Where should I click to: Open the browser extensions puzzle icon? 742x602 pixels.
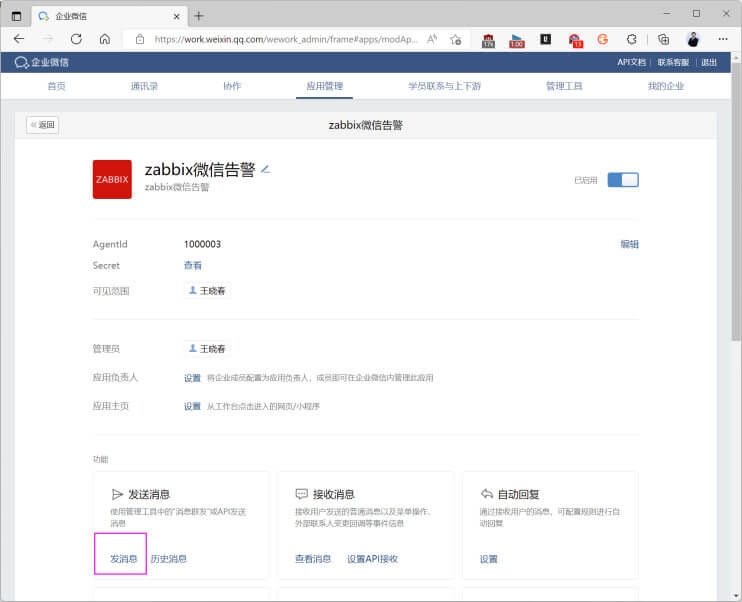click(632, 39)
